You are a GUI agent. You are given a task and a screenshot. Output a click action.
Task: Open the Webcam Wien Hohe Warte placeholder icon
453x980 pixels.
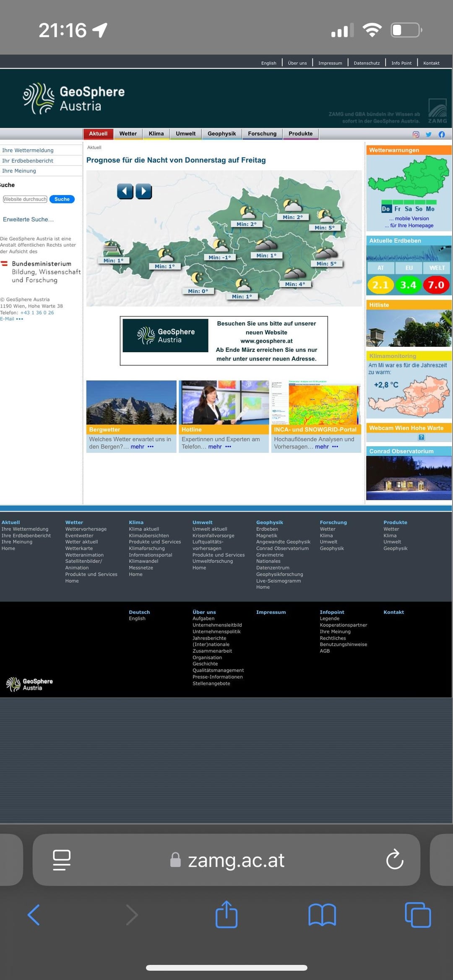[422, 437]
